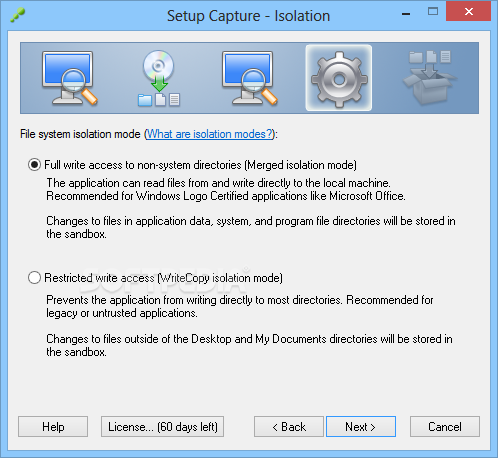Click the 'Setup Capture - Isolation' title text

tap(248, 16)
